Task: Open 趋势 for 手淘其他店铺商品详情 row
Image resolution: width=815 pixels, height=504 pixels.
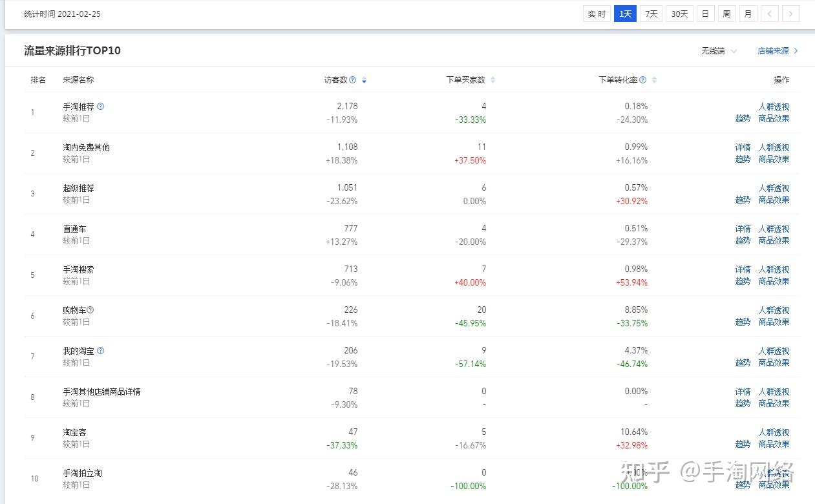Action: pos(743,404)
